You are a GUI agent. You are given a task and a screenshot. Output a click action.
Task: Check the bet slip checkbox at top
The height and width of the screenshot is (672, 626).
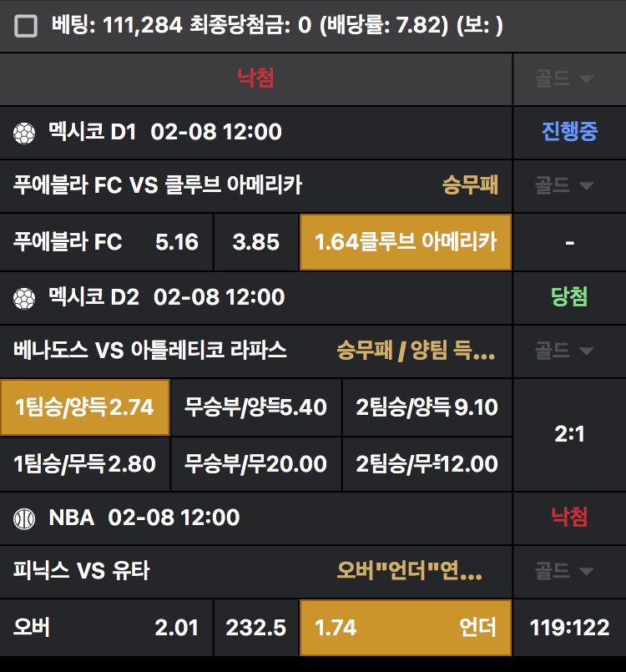27,27
